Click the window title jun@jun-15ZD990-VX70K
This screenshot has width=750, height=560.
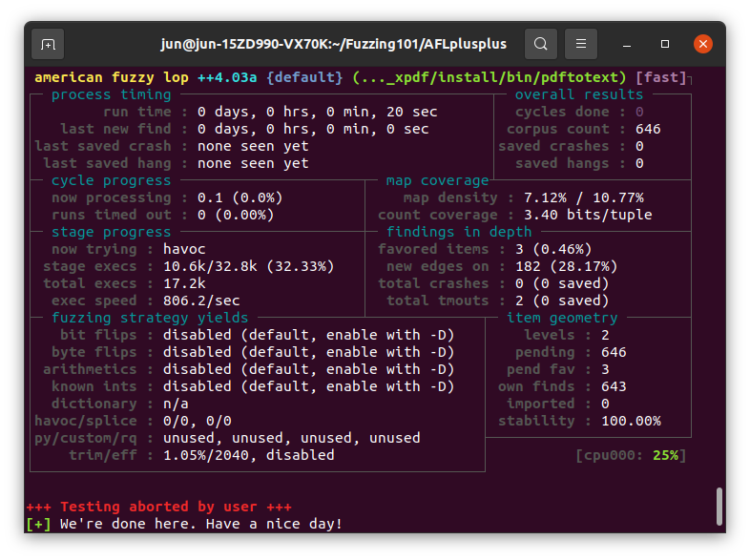click(333, 44)
